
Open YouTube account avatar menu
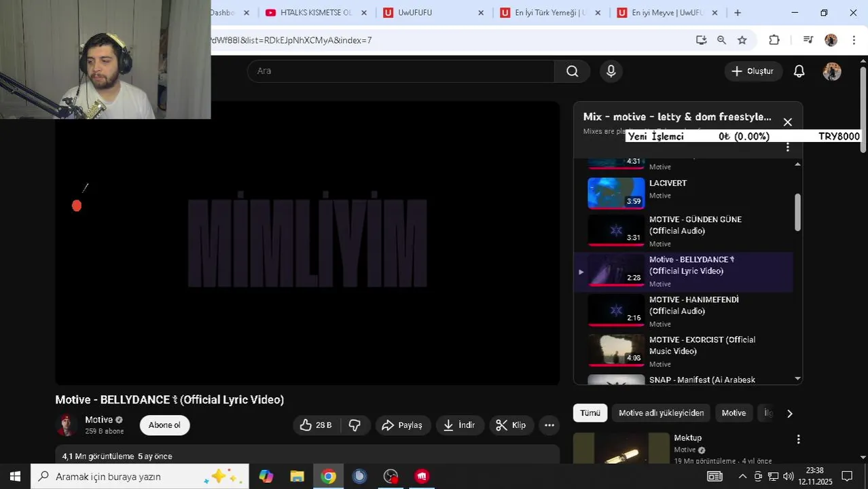coord(832,71)
